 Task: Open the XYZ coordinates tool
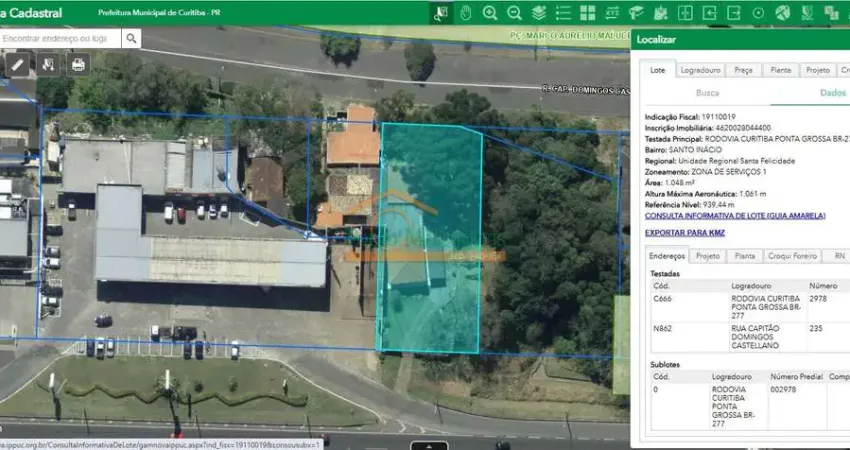tap(612, 13)
